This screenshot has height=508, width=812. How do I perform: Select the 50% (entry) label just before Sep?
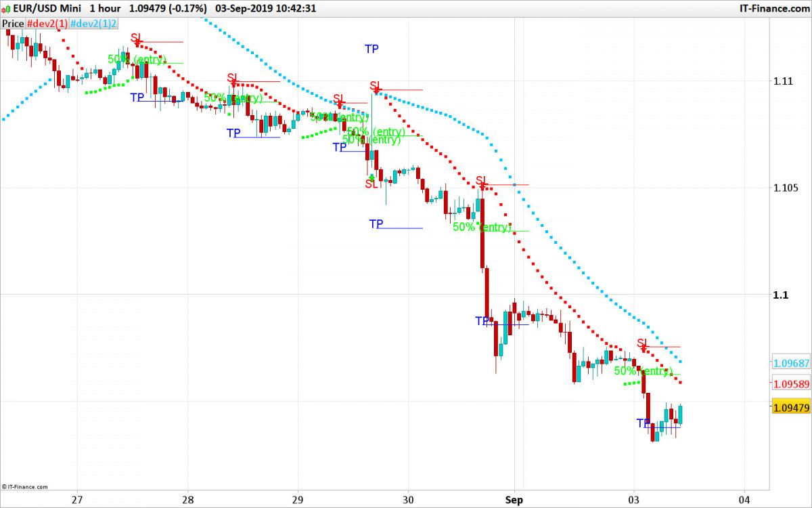click(481, 227)
